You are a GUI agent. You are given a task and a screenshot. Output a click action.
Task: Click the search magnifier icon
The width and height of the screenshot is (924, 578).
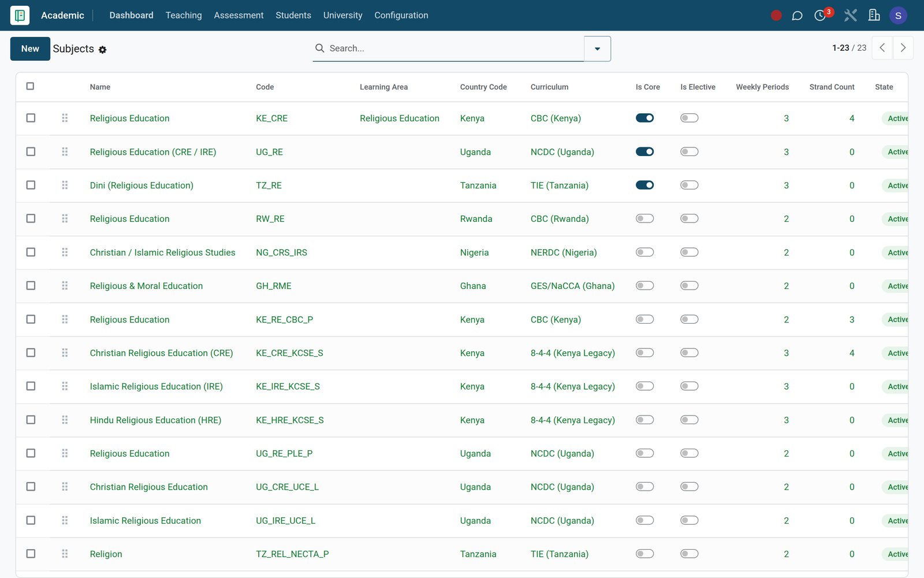(319, 48)
